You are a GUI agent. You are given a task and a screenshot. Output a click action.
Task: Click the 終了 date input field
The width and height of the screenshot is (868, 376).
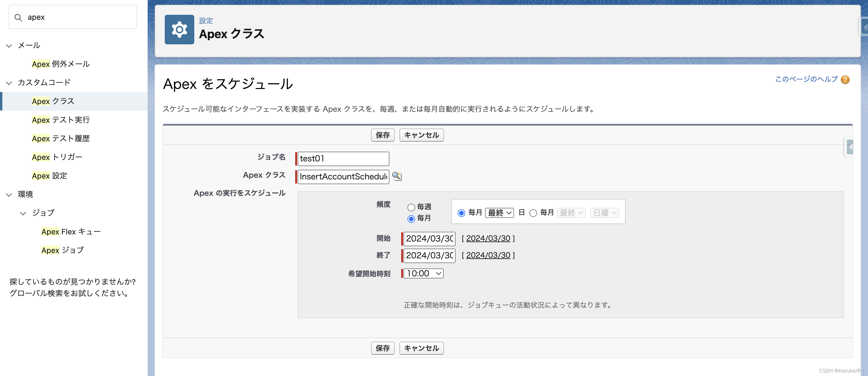429,256
